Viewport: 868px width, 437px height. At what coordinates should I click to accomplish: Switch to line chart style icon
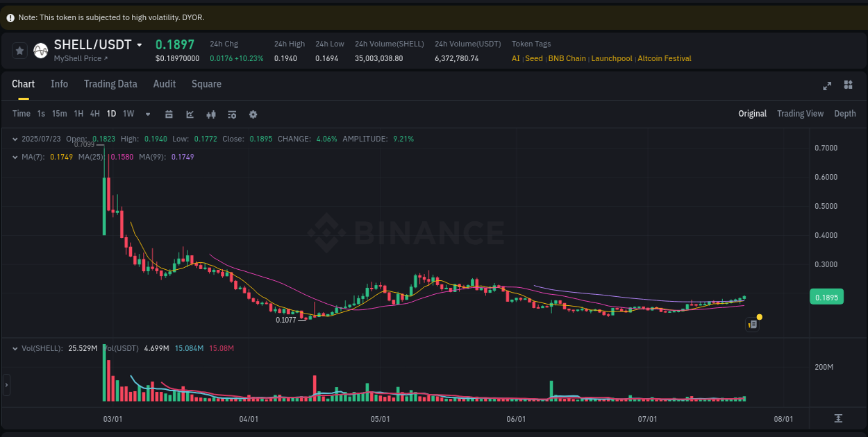pos(190,114)
